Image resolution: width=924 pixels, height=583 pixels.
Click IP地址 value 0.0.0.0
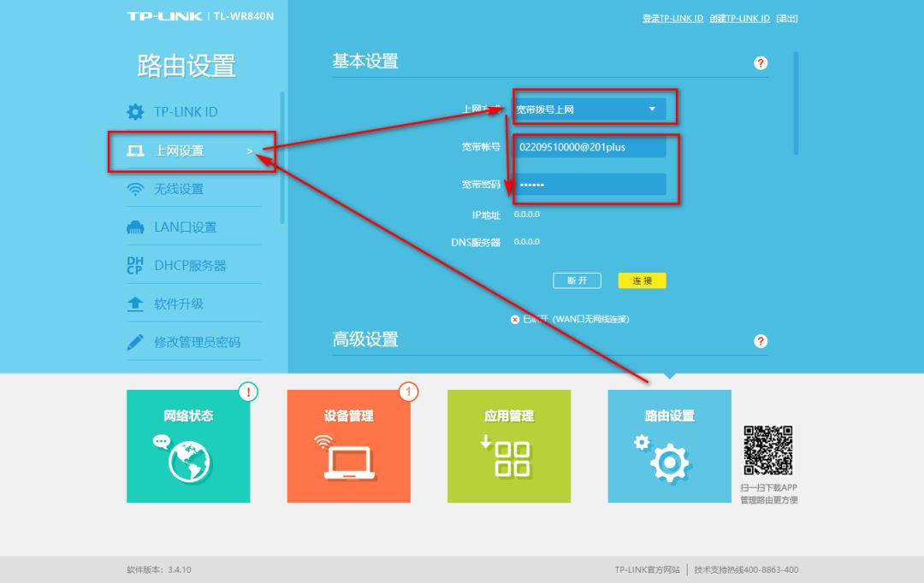coord(527,215)
